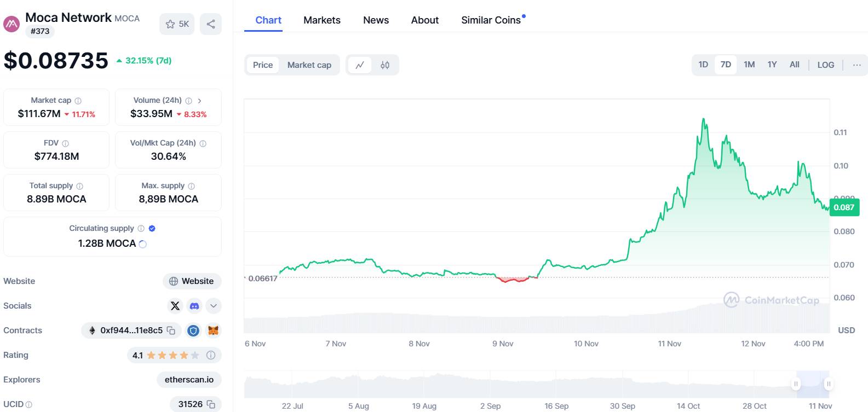Click circulating supply progress circle

point(143,244)
